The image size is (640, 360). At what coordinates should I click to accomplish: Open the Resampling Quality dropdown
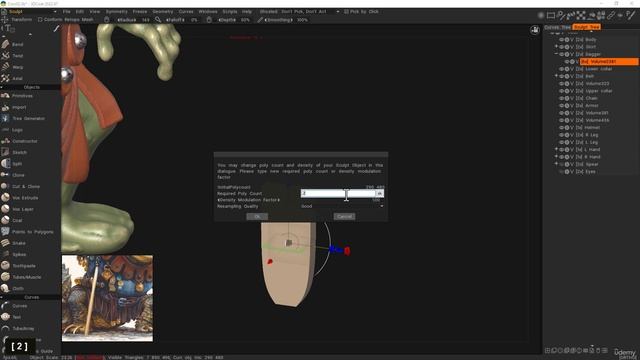(x=342, y=206)
